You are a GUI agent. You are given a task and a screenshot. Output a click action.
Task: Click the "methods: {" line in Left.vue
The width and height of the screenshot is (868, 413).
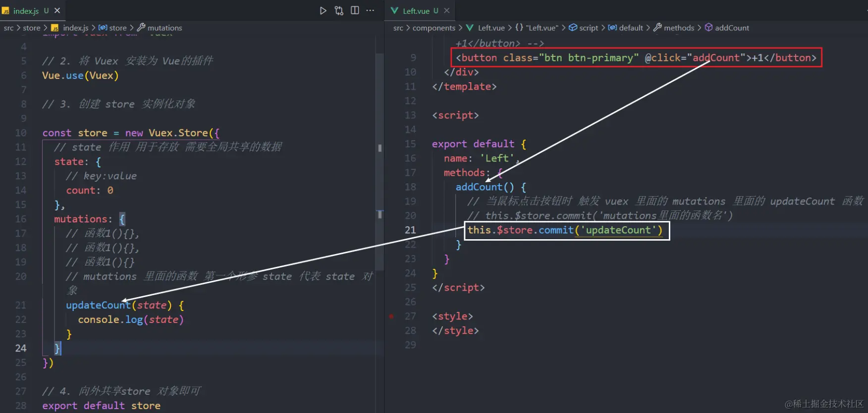[474, 172]
